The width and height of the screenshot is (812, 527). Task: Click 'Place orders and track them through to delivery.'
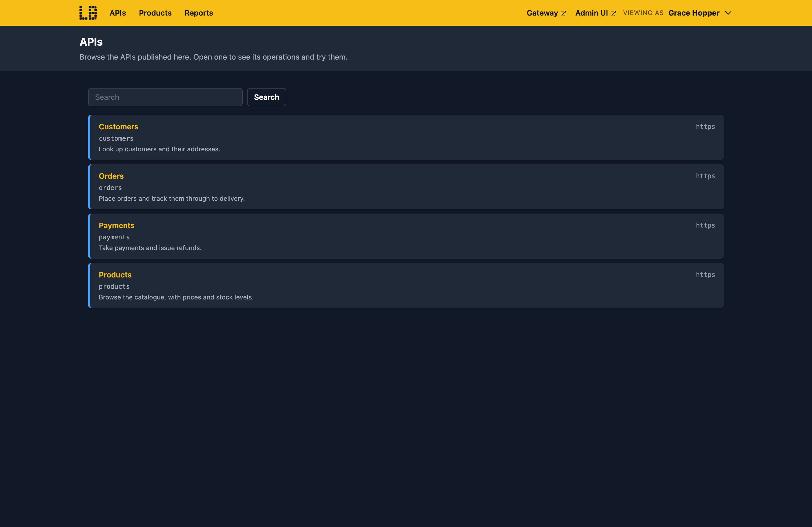[x=172, y=199]
